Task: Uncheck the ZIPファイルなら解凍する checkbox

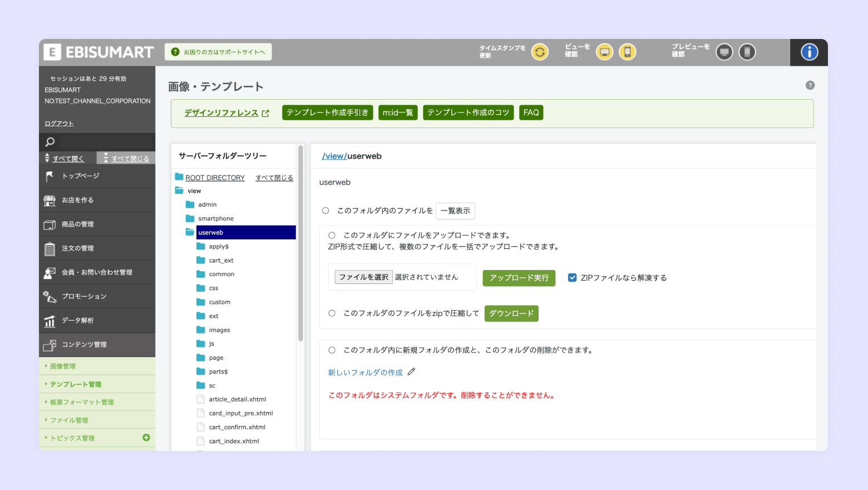Action: pyautogui.click(x=572, y=278)
